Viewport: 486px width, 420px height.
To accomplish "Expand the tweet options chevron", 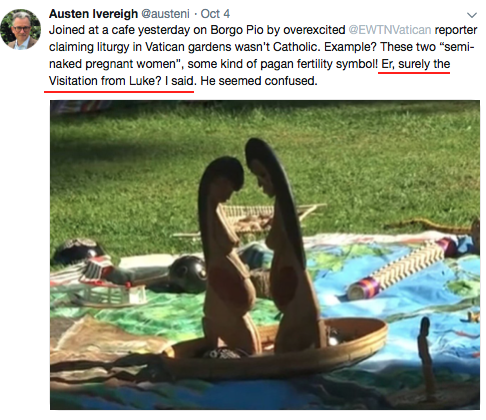I will tap(472, 15).
